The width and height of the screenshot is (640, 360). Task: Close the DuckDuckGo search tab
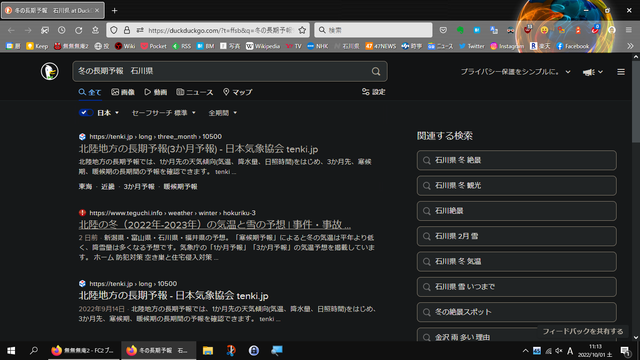click(97, 11)
